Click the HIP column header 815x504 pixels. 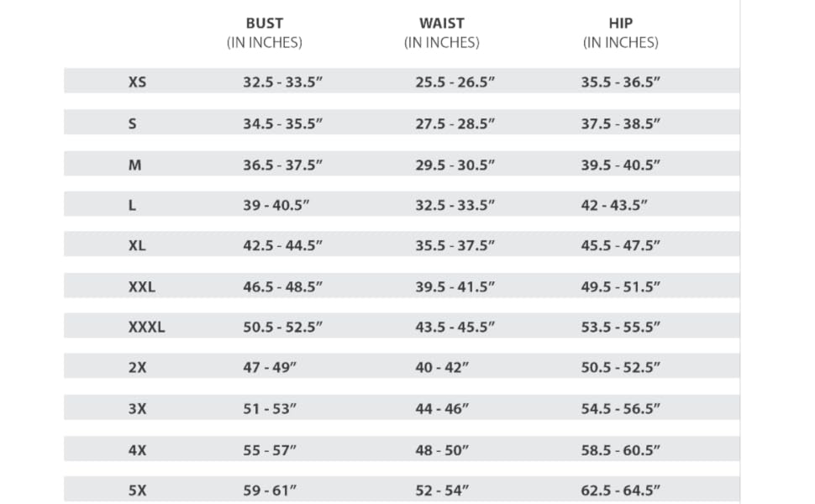pyautogui.click(x=620, y=24)
